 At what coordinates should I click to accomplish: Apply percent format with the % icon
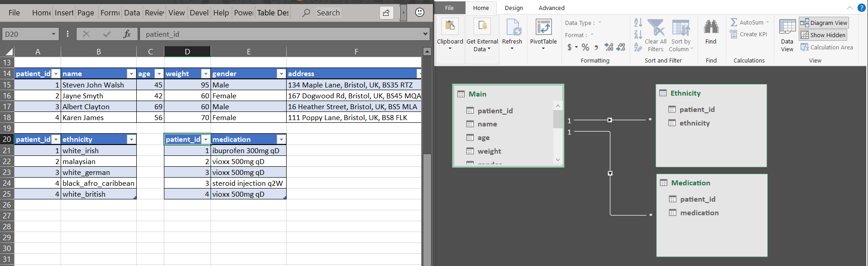(585, 47)
